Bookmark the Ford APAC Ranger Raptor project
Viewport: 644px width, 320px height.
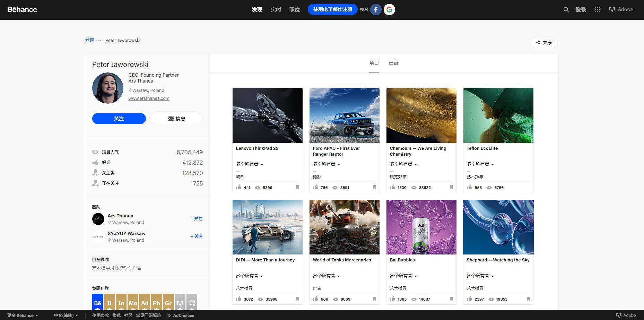tap(374, 188)
